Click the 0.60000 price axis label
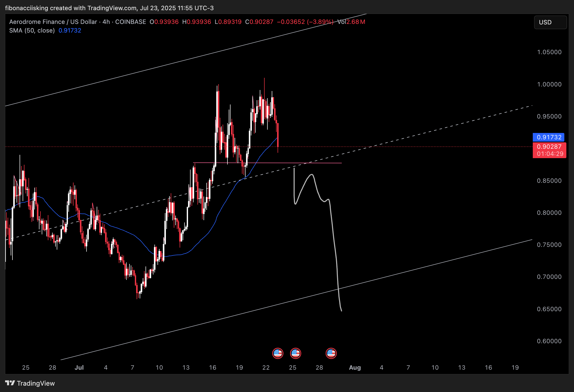The width and height of the screenshot is (574, 392). point(549,341)
